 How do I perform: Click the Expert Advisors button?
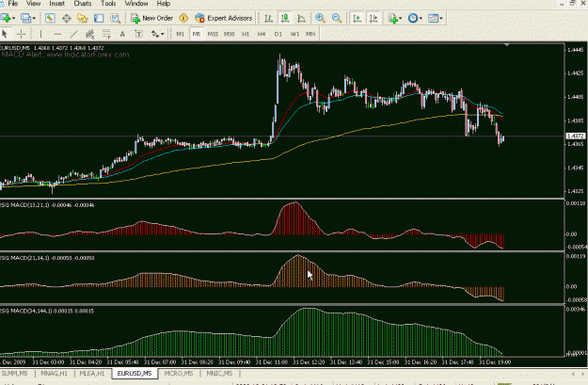224,18
